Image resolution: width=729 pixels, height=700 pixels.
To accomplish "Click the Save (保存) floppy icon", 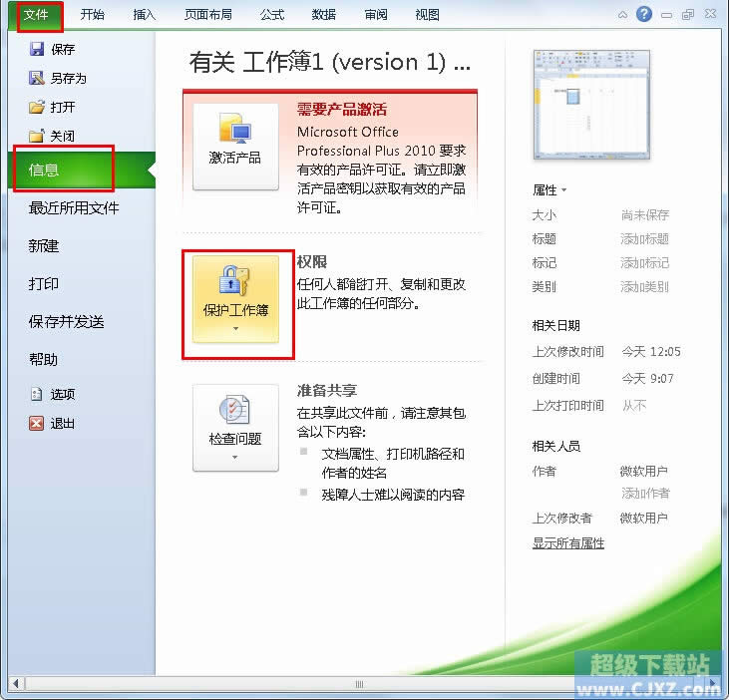I will point(37,49).
